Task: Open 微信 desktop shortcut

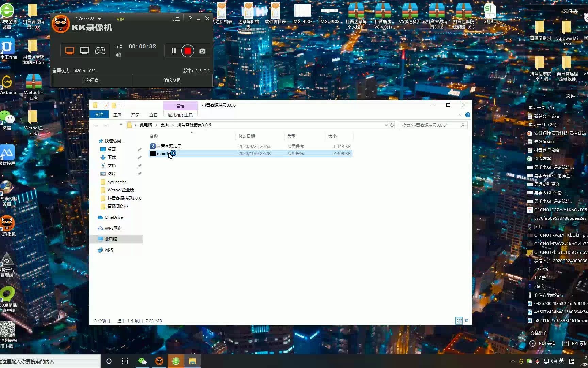Action: point(7,120)
